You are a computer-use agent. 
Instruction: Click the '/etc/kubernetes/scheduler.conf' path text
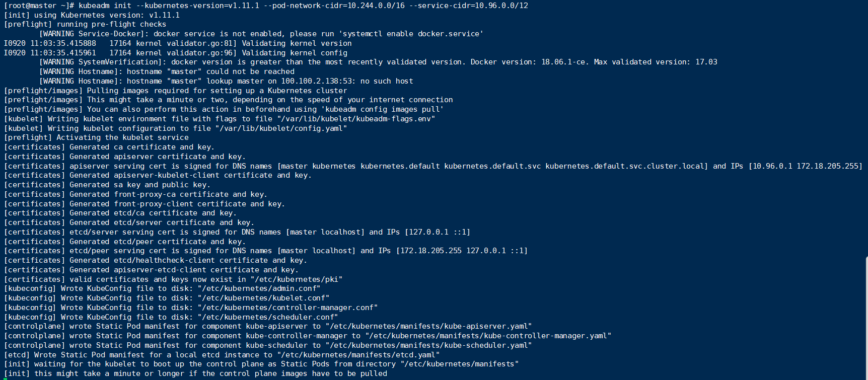[268, 317]
